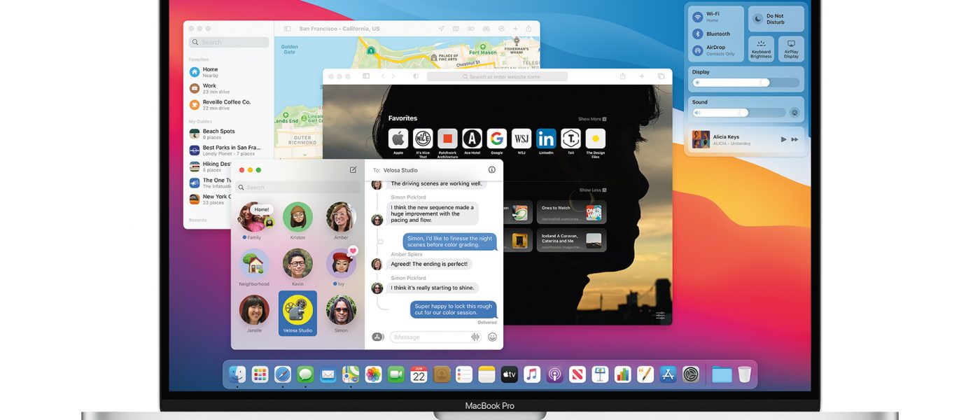The width and height of the screenshot is (980, 420).
Task: Select Reveille Coffee Co. in Maps sidebar
Action: [228, 104]
